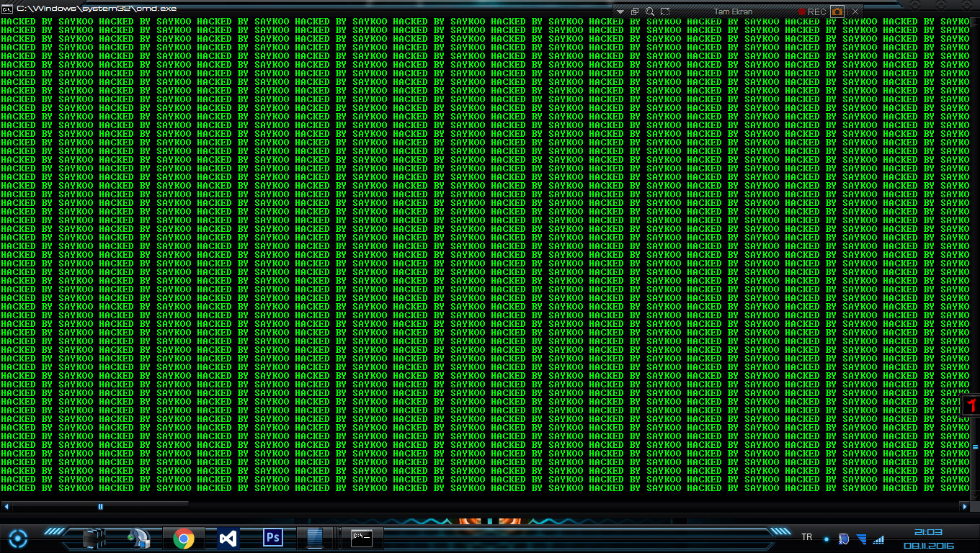Click the security shield tray icon

click(x=844, y=539)
